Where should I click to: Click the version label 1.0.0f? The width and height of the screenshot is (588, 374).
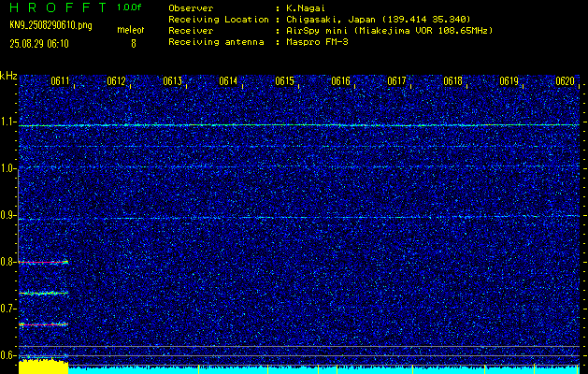click(x=129, y=7)
